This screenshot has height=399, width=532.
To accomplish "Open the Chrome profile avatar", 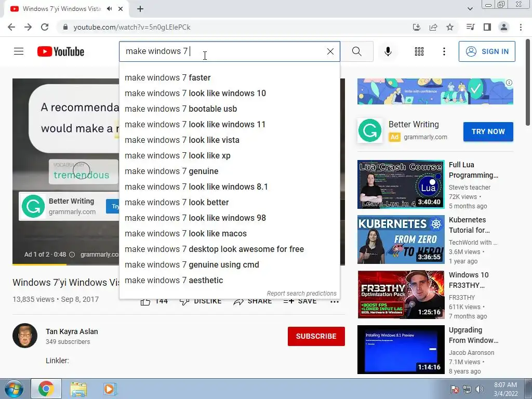I will (x=504, y=27).
